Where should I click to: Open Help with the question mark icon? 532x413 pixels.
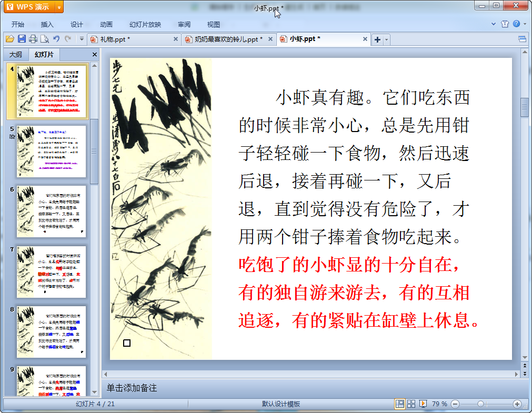516,24
